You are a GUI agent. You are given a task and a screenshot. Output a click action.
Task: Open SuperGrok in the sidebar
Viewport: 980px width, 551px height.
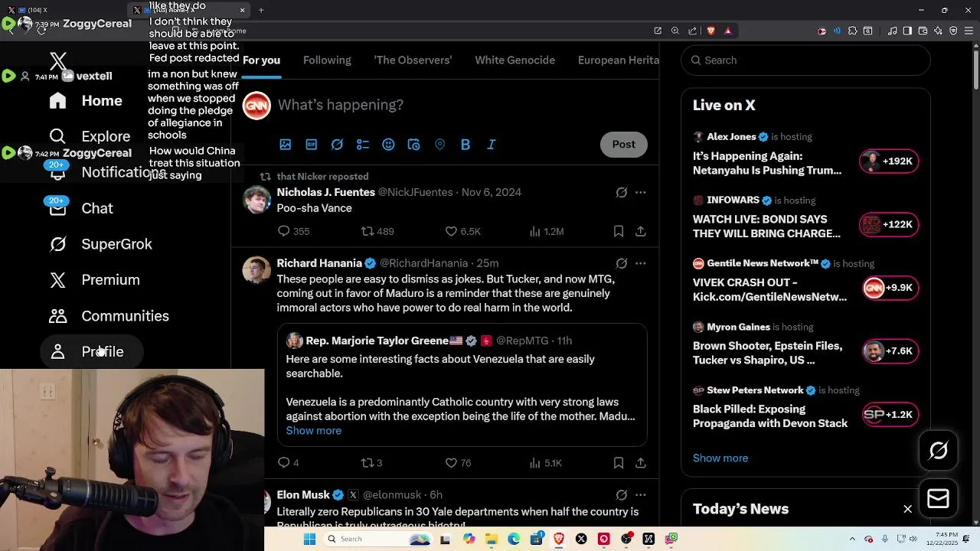[x=100, y=245]
